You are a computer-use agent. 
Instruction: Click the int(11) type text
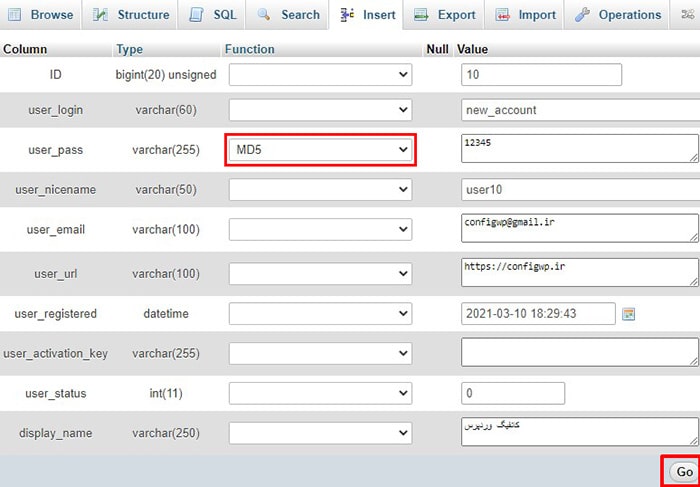point(166,393)
